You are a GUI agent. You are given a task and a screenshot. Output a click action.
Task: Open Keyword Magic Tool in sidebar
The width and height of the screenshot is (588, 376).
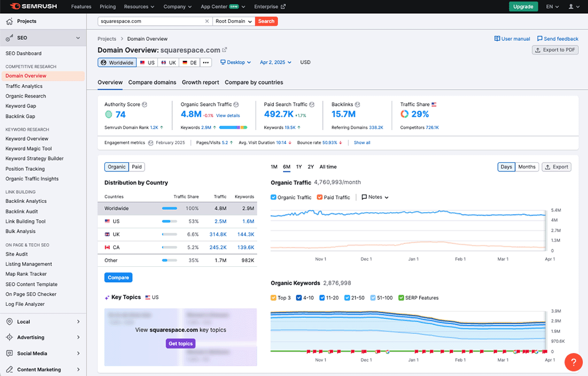coord(29,149)
